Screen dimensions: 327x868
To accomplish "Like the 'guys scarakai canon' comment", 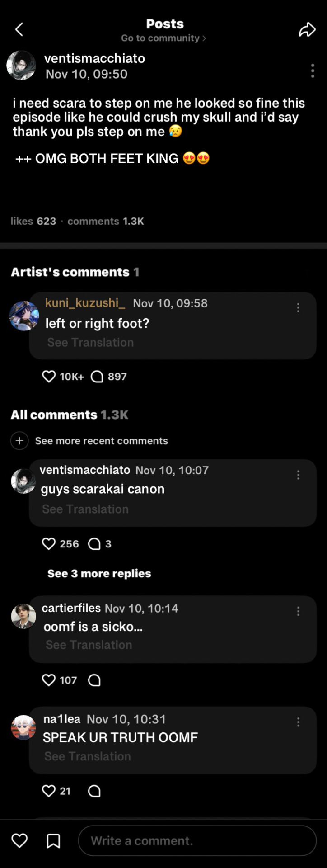I will click(49, 543).
